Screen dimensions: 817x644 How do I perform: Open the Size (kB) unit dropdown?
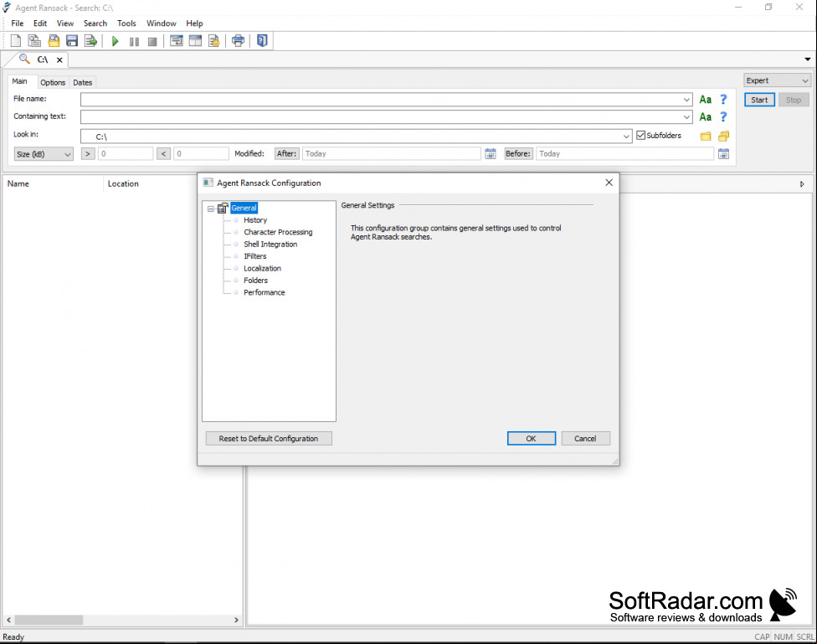[x=44, y=154]
